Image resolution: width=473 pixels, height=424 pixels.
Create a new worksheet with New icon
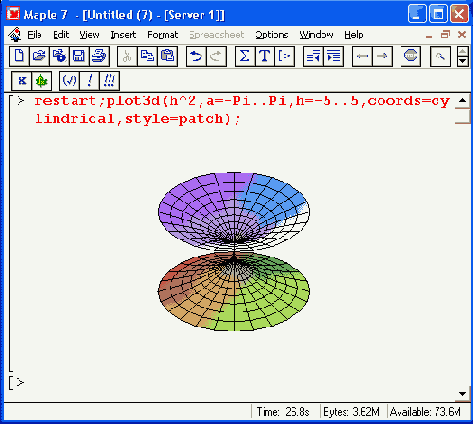[19, 56]
